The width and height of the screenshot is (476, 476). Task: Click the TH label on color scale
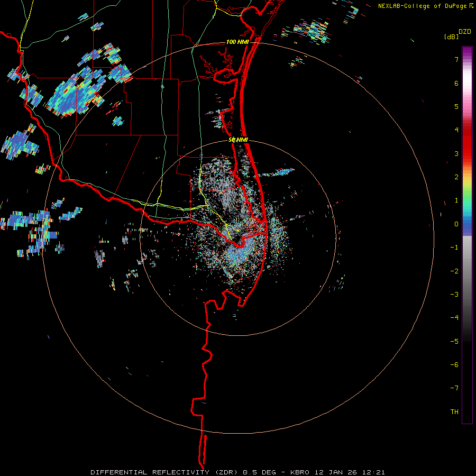pyautogui.click(x=454, y=412)
